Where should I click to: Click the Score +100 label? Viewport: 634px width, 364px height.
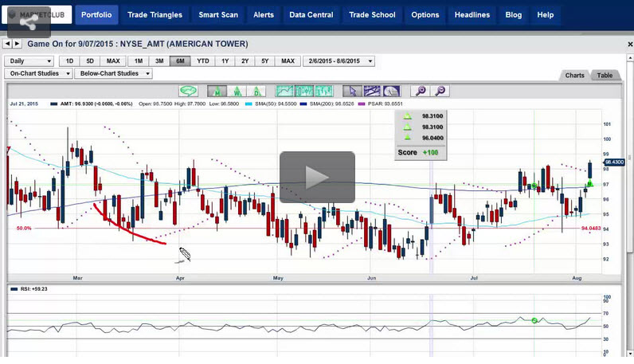coord(418,152)
